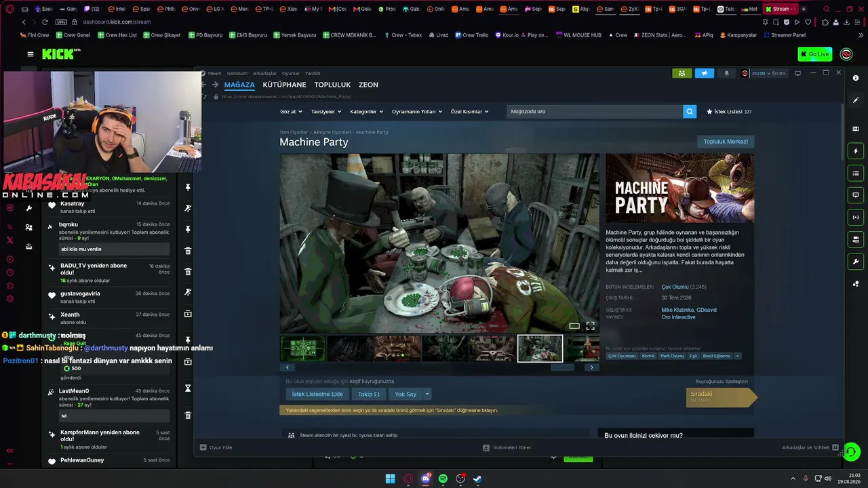This screenshot has width=868, height=488.
Task: Open Spotify from the Windows taskbar
Action: (443, 479)
